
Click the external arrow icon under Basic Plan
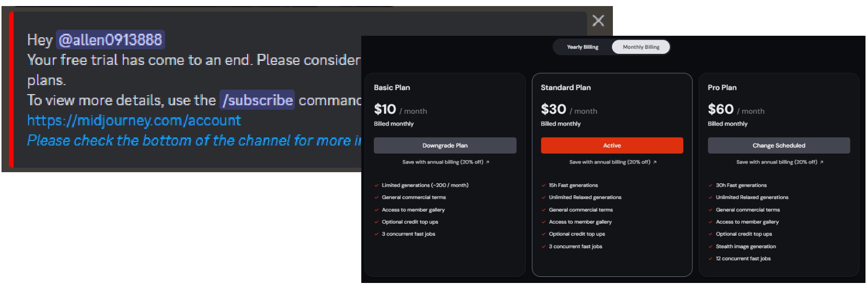coord(488,162)
